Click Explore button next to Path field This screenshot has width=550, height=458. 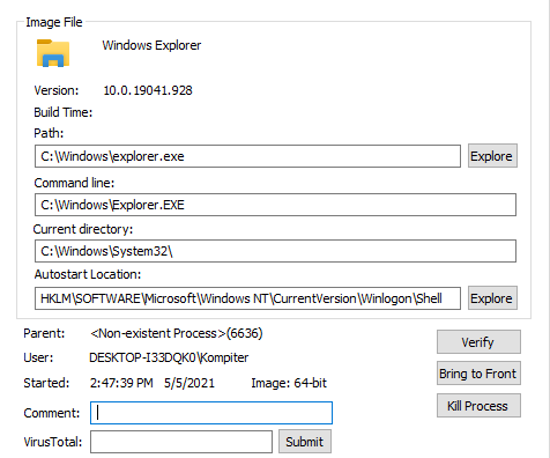tap(492, 156)
